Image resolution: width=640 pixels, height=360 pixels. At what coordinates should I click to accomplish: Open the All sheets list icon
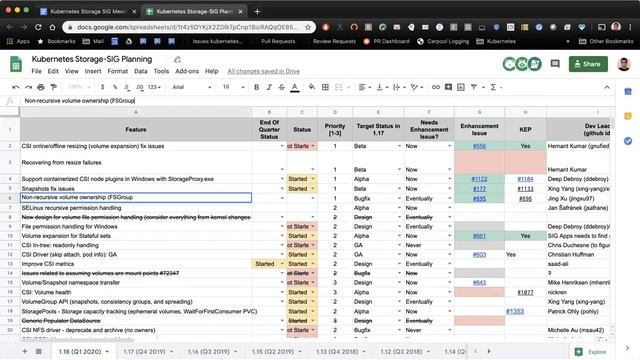click(x=39, y=351)
